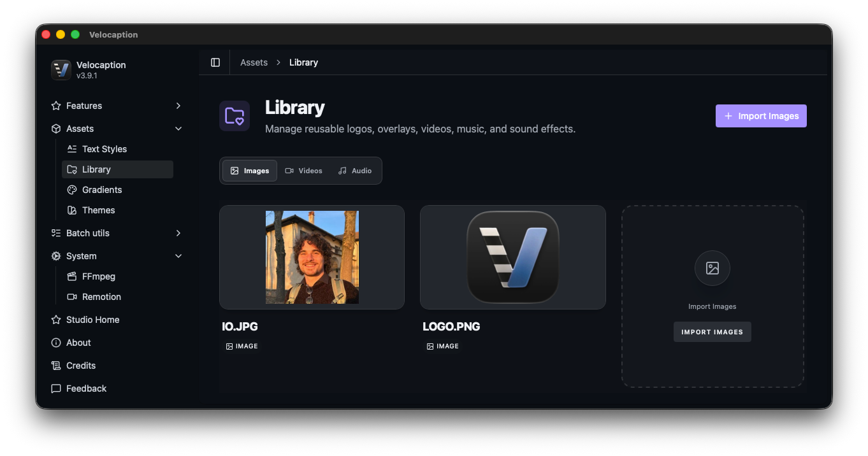Click the Gradients palette icon
Screen dimensions: 868x456
click(72, 190)
